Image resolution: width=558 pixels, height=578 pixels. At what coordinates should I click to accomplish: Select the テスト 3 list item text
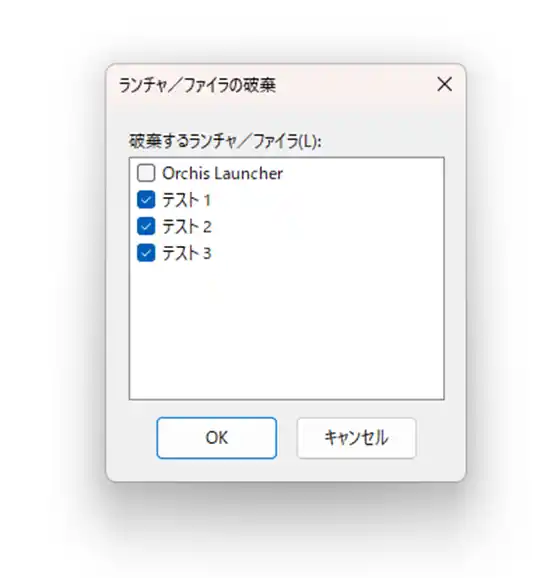point(187,253)
